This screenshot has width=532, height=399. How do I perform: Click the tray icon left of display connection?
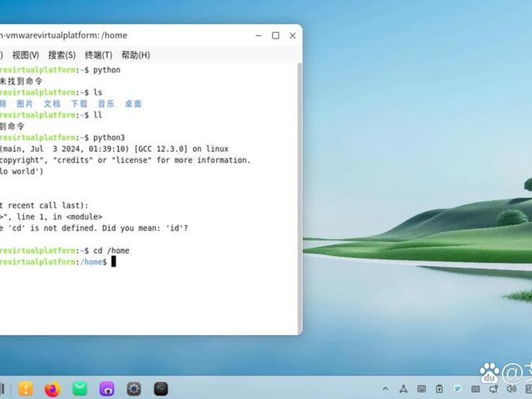(475, 389)
